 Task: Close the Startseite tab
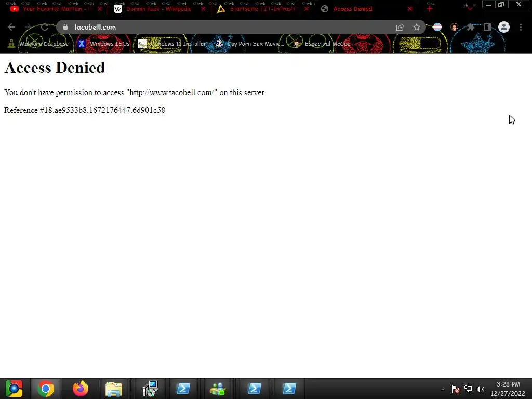pos(307,9)
